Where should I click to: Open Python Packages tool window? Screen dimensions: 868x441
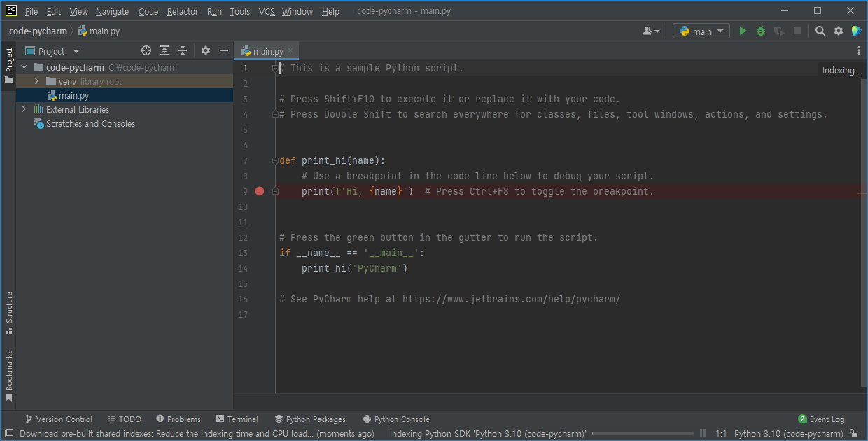point(310,419)
